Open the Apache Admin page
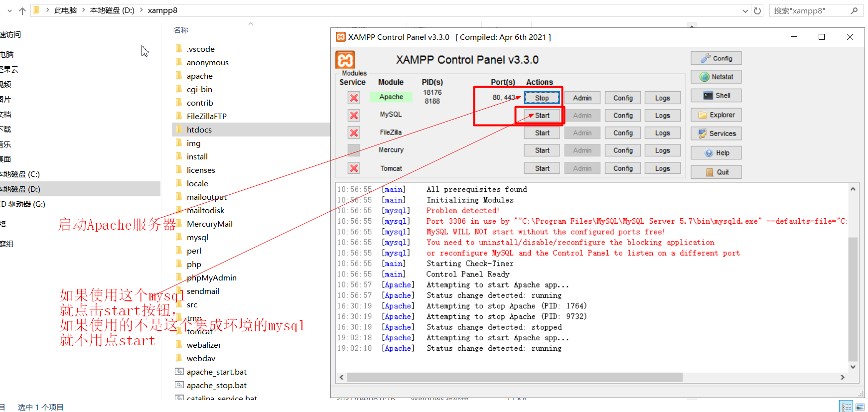 coord(582,98)
